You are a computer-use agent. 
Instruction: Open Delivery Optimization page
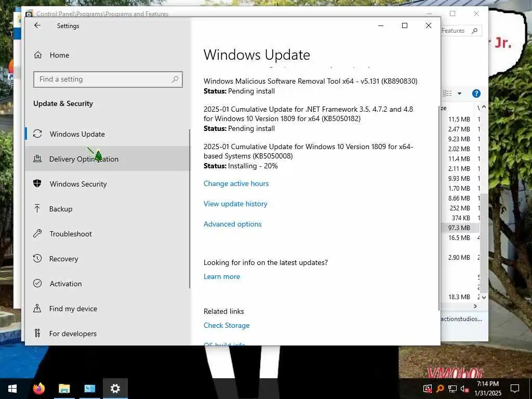(107, 159)
